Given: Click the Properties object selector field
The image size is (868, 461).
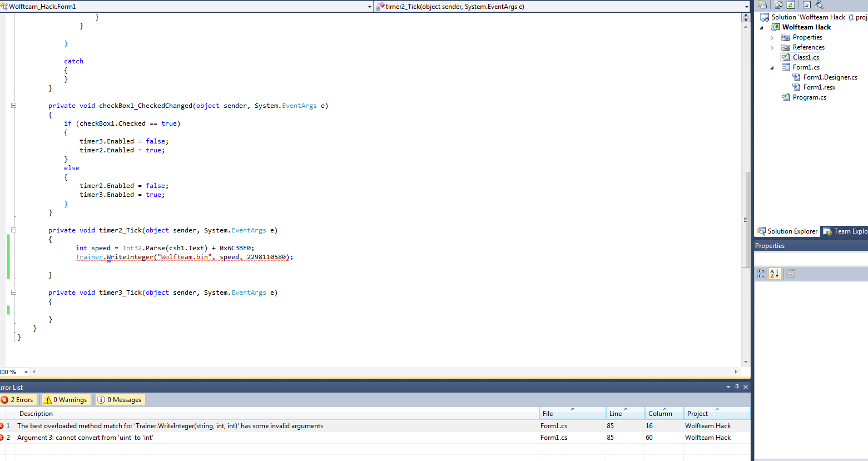Looking at the screenshot, I should coord(811,259).
